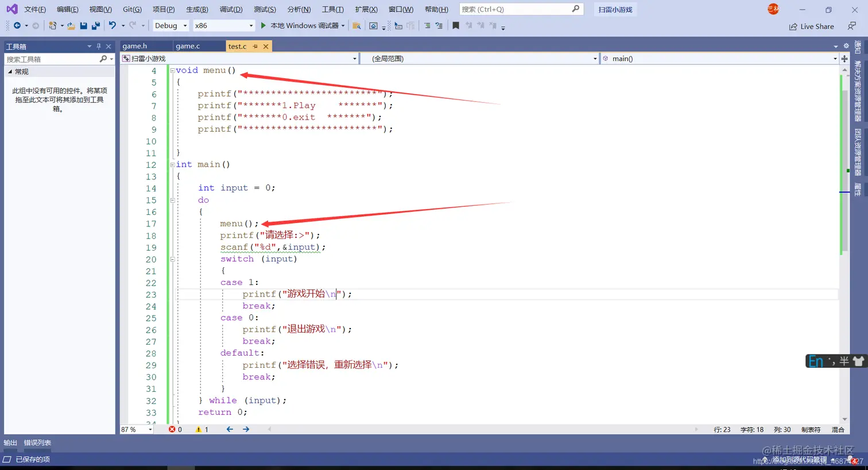Open the 输出 output tab
The image size is (868, 470).
[10, 442]
